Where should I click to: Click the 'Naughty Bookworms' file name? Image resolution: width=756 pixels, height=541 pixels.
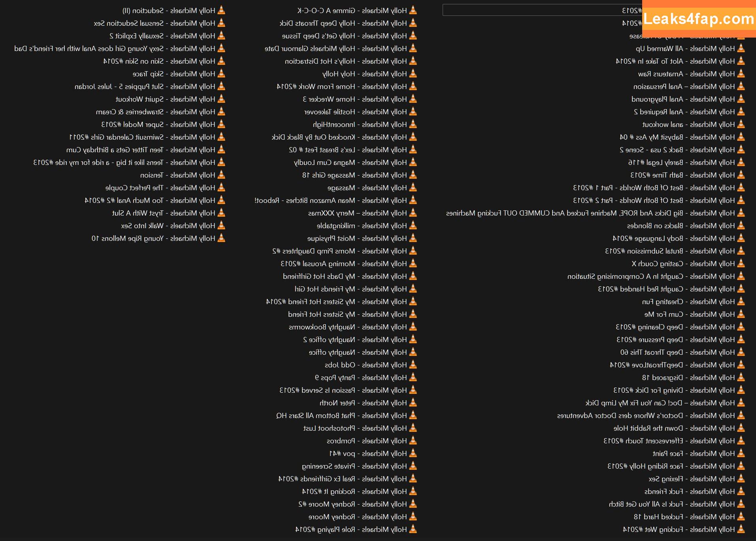pyautogui.click(x=322, y=327)
